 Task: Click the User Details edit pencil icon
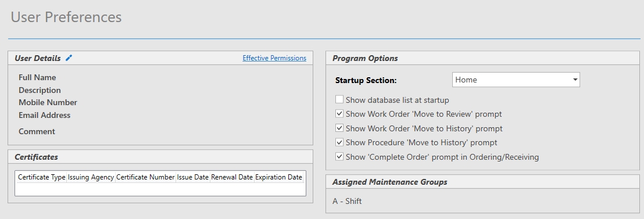69,58
